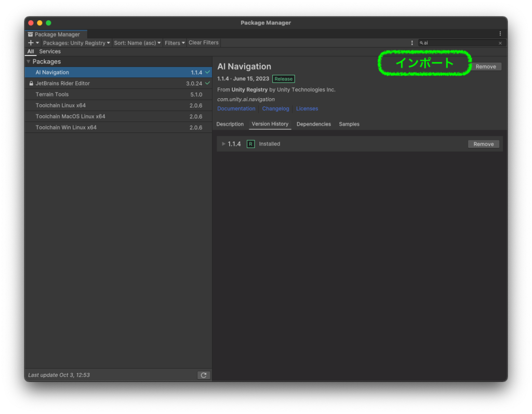This screenshot has width=532, height=414.
Task: Open the add package dropdown arrow
Action: tap(37, 43)
